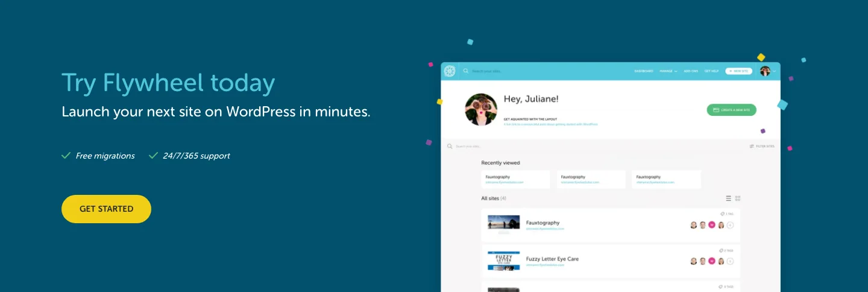Click the 'Recently viewed' label
Image resolution: width=868 pixels, height=292 pixels.
500,163
